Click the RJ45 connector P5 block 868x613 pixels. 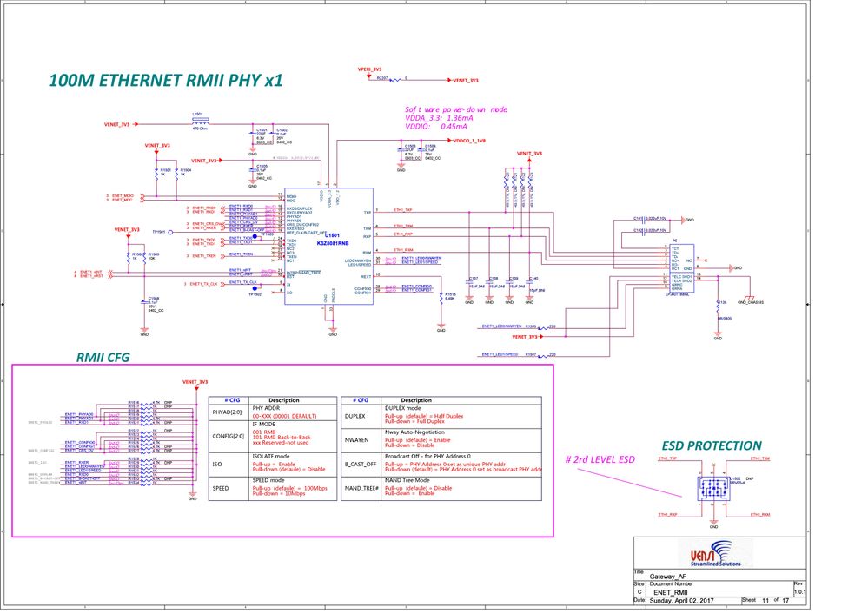click(681, 269)
